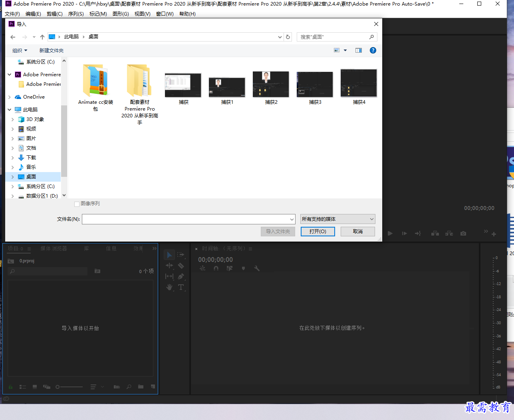
Task: Select the Hand tool
Action: [x=169, y=287]
